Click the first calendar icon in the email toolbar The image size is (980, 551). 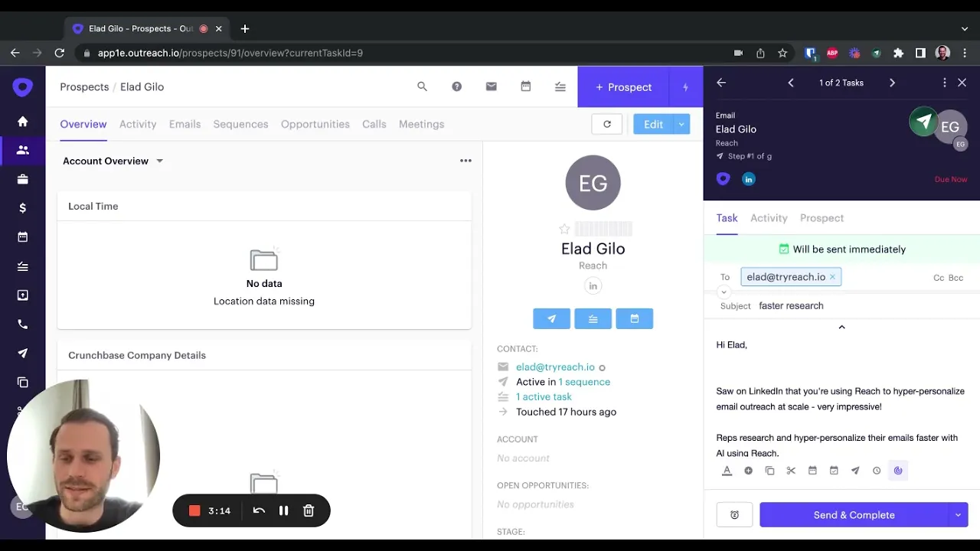[812, 471]
